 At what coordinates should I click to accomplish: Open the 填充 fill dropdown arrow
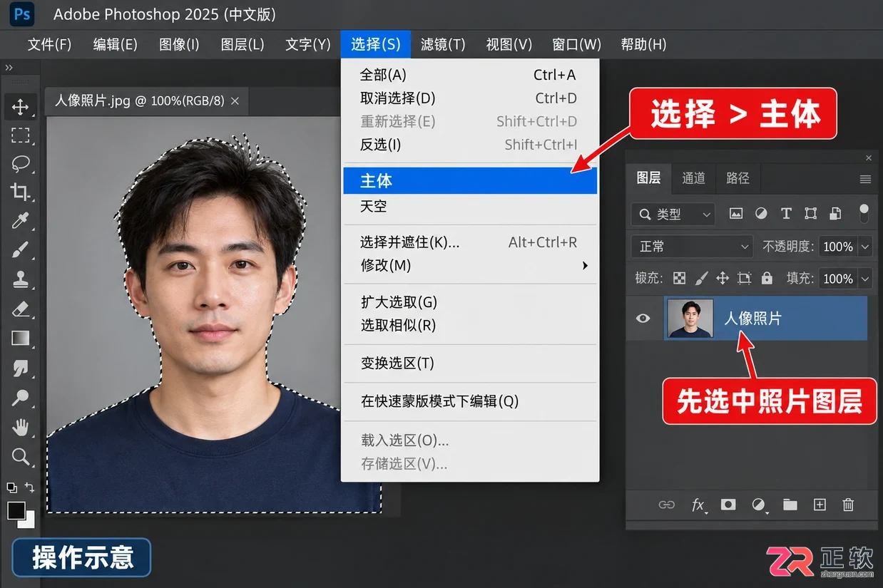865,279
